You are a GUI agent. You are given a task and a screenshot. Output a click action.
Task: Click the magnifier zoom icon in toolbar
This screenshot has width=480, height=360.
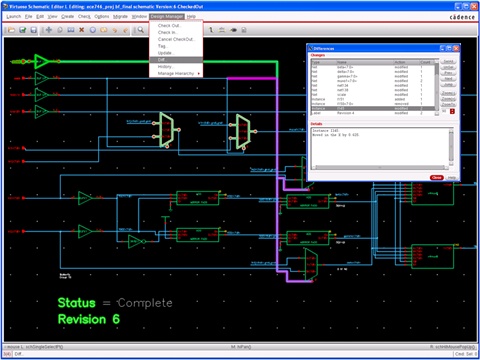141,30
